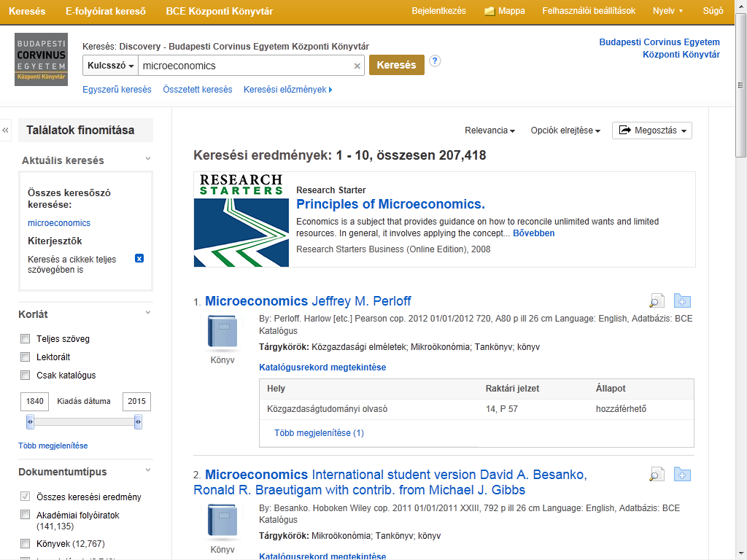
Task: Open the Kulcsszó search field dropdown
Action: coord(111,66)
